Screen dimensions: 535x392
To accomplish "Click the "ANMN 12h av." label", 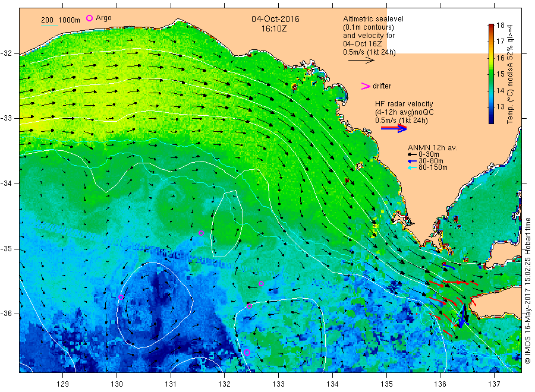I will pos(433,148).
